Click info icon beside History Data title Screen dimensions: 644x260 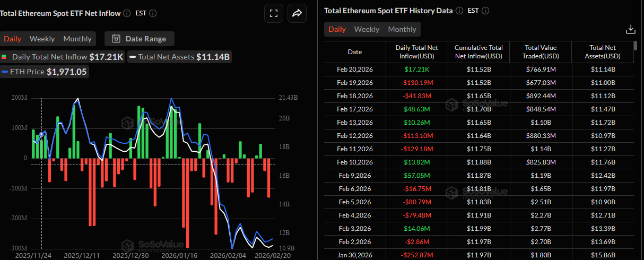(459, 11)
